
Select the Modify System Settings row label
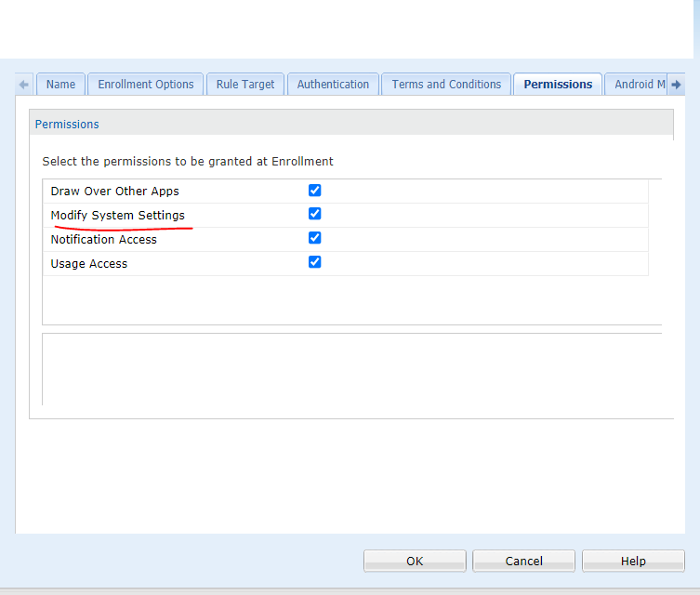pos(117,216)
